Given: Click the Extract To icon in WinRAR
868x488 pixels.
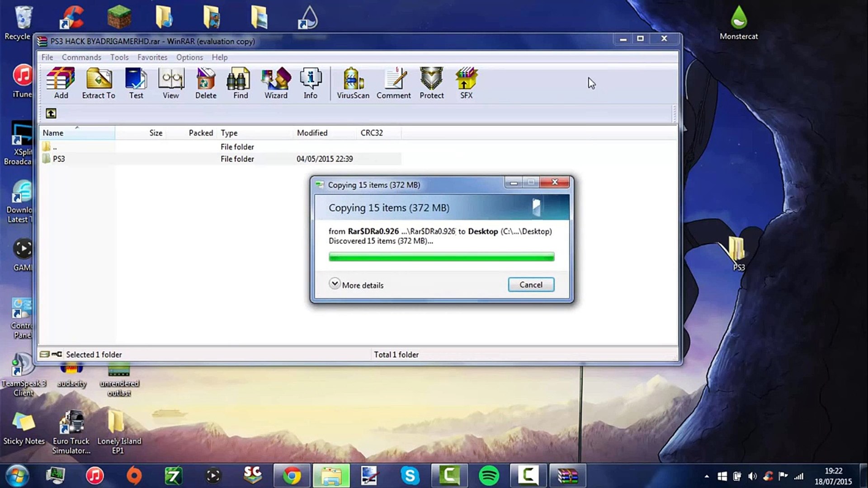Looking at the screenshot, I should [99, 82].
